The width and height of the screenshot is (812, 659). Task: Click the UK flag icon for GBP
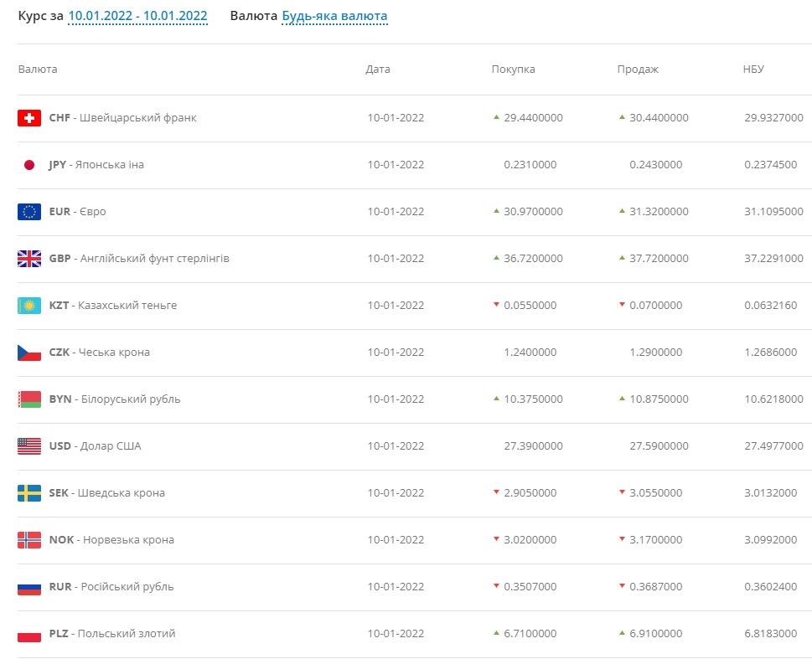tap(29, 259)
